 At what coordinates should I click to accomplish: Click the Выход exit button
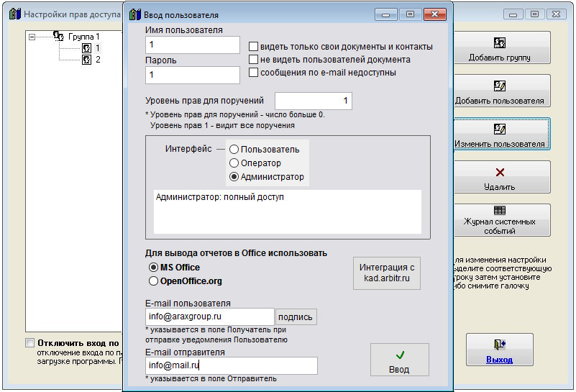point(499,350)
